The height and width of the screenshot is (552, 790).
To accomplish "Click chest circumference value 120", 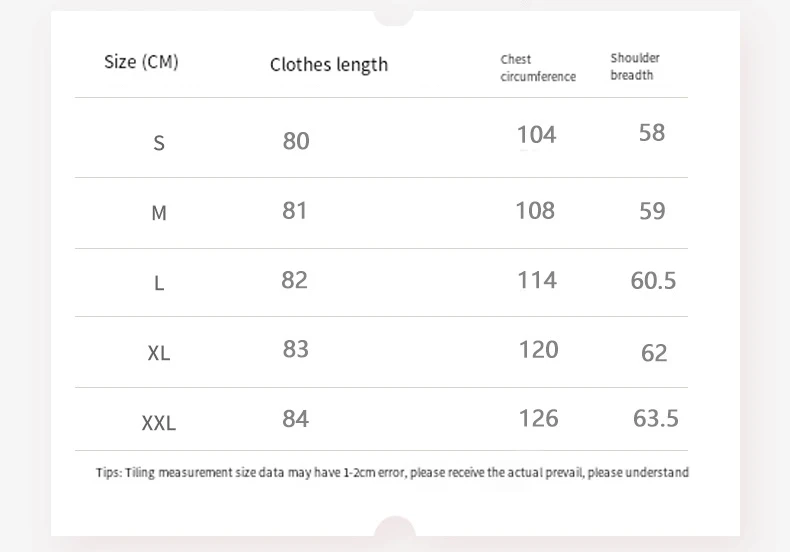I will pyautogui.click(x=538, y=349).
